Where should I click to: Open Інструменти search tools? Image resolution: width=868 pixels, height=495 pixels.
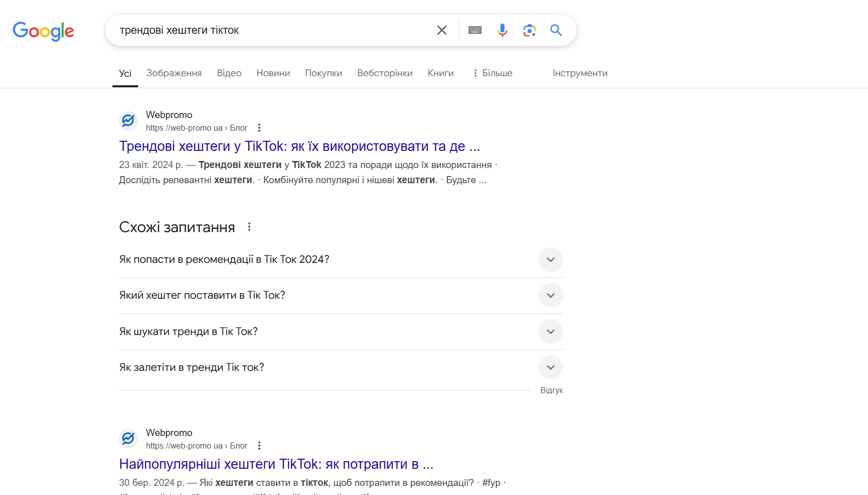point(580,73)
